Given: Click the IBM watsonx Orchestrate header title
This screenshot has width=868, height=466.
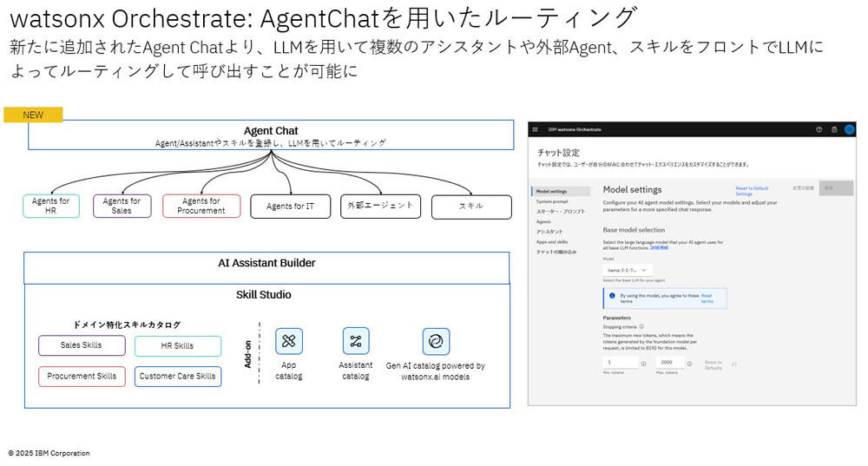Looking at the screenshot, I should (575, 129).
